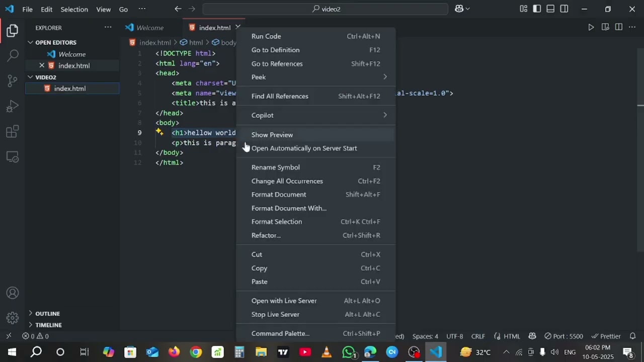Open the Remote Explorer icon in activity bar

13,157
